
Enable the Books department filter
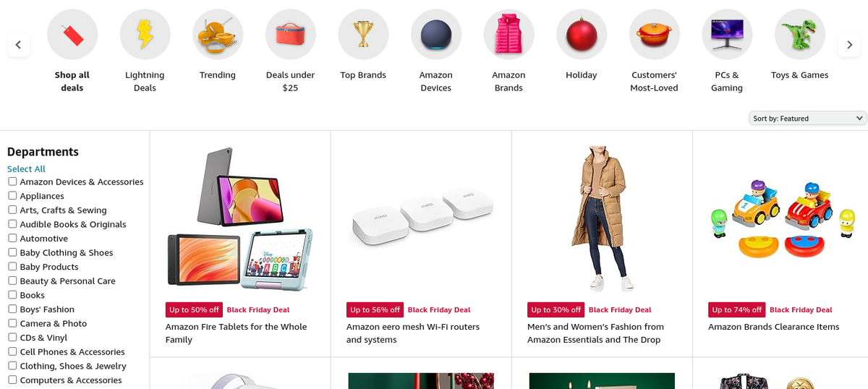(12, 294)
